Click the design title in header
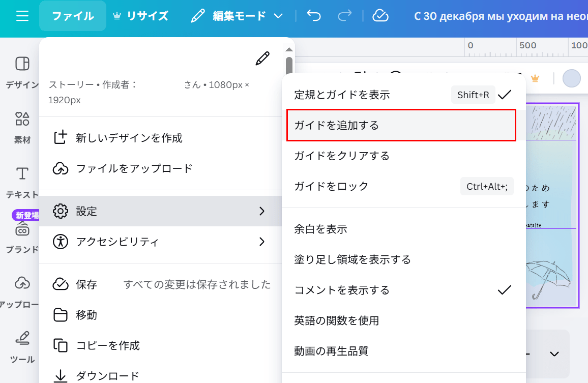The height and width of the screenshot is (383, 588). click(501, 16)
